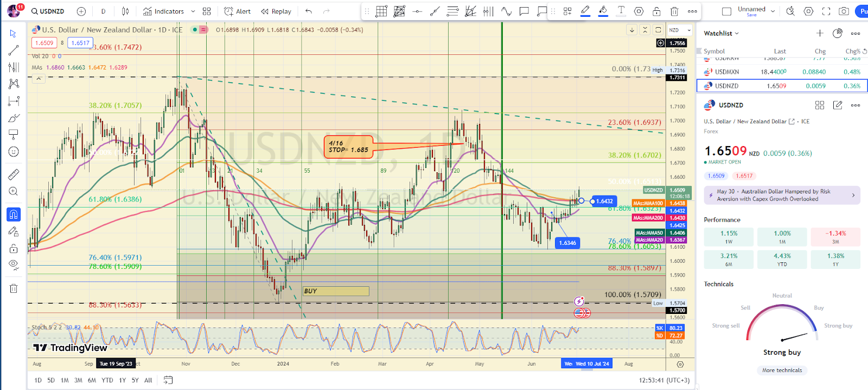Select the trend line tool in favorites bar
Viewport: 868px width, 390px height.
(x=435, y=11)
